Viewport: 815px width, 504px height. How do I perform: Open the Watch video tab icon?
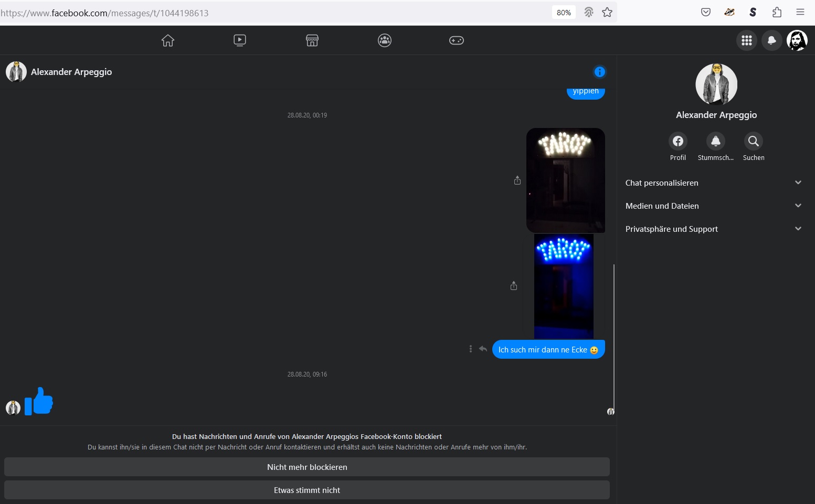point(240,40)
